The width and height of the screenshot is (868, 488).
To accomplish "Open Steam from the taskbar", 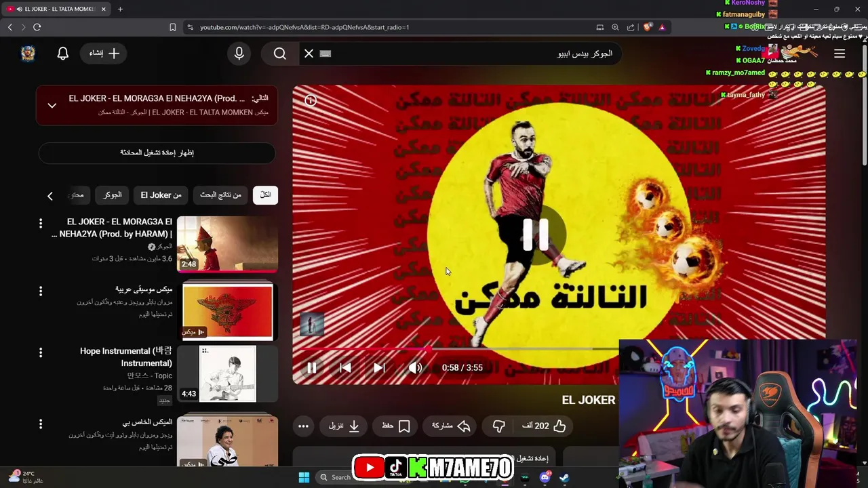I will 564,477.
